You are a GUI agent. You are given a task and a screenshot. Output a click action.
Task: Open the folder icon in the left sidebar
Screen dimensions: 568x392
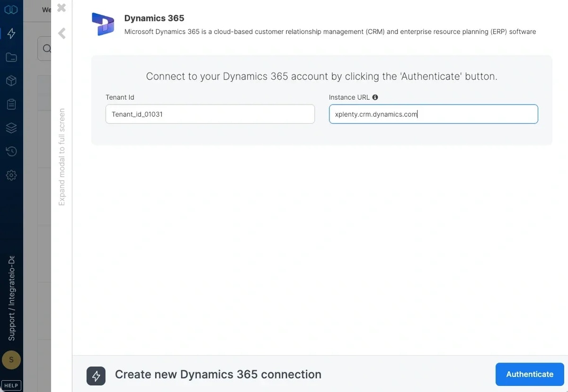click(11, 57)
